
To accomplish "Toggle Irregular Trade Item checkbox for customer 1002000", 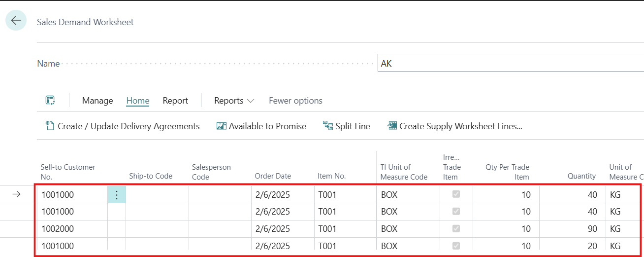I will coord(456,229).
